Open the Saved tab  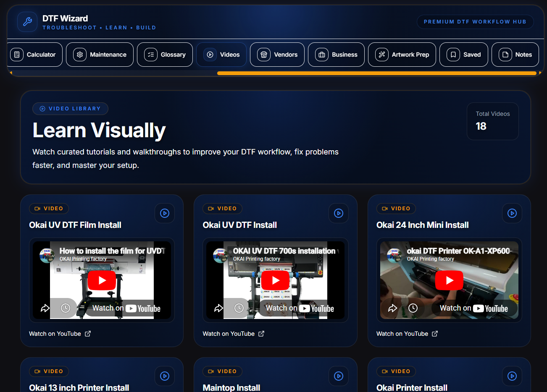[464, 55]
